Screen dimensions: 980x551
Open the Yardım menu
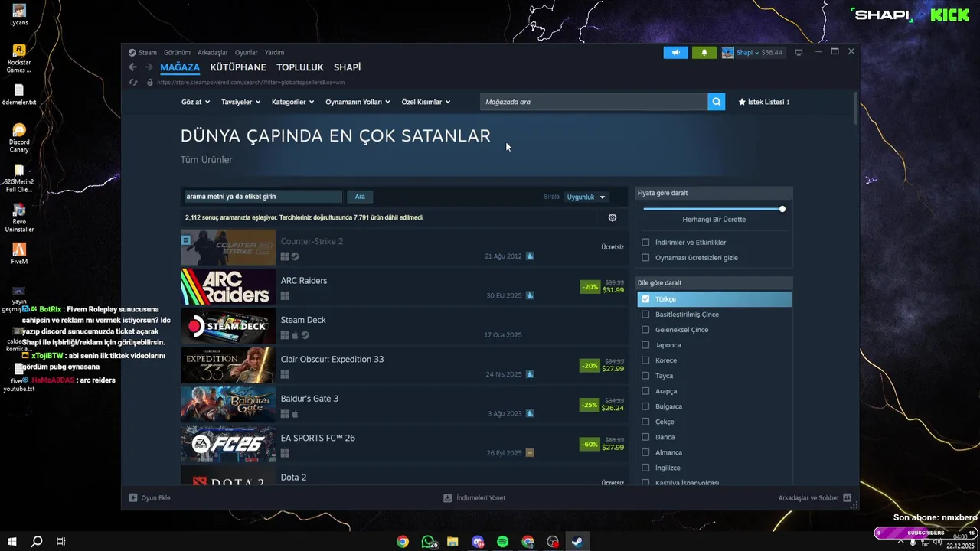click(274, 53)
